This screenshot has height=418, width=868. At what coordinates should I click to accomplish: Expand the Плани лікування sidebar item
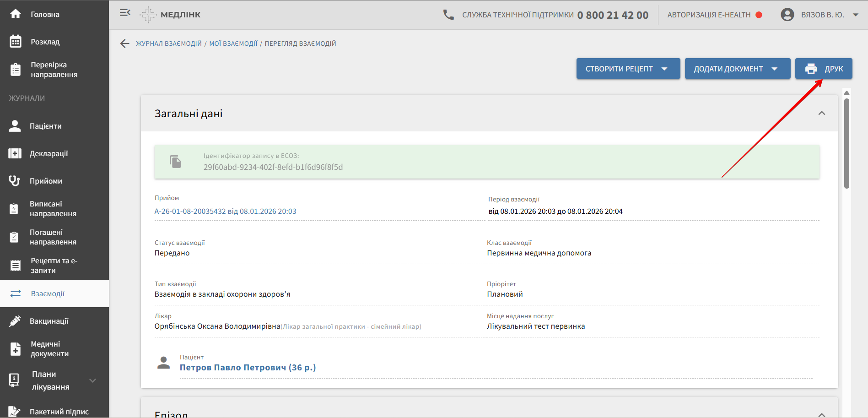coord(92,380)
